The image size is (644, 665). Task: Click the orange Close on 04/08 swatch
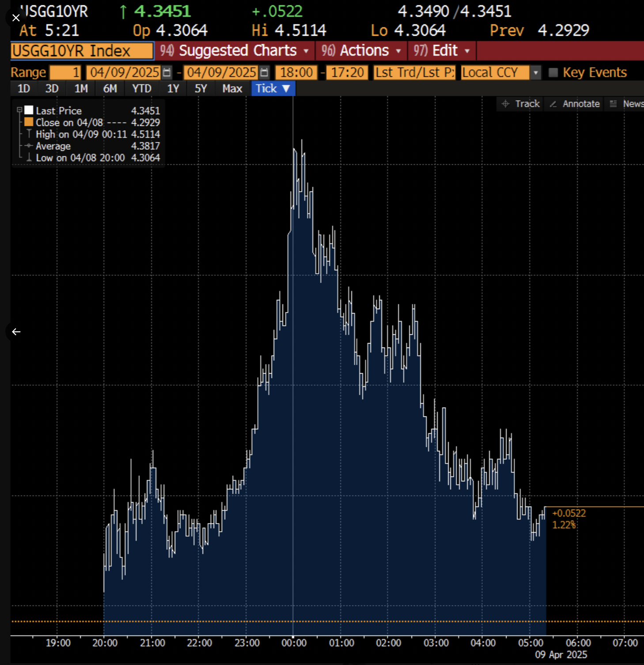pos(29,122)
